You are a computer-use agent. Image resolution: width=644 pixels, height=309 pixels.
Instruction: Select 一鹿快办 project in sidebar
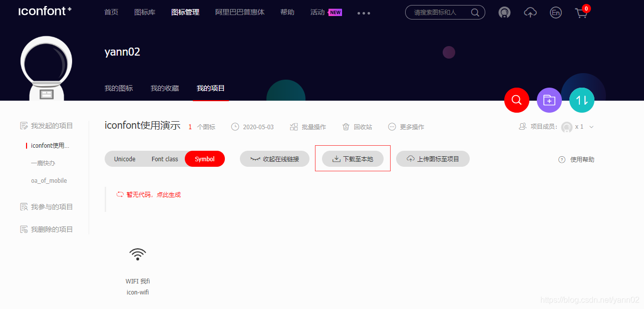click(x=43, y=163)
